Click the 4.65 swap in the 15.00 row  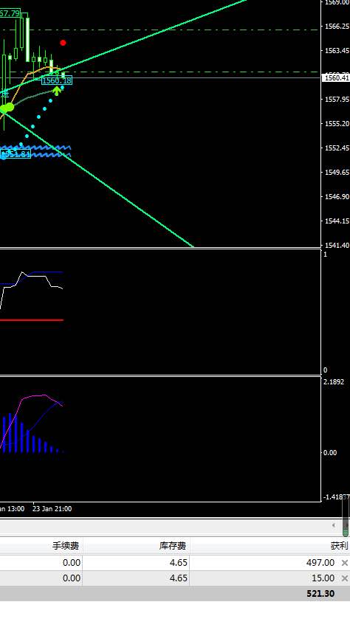(x=179, y=578)
